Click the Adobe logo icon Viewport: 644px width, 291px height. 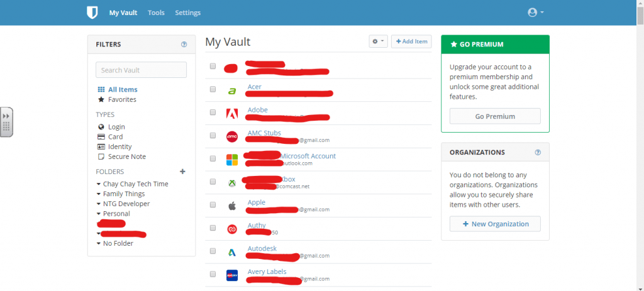pyautogui.click(x=232, y=114)
